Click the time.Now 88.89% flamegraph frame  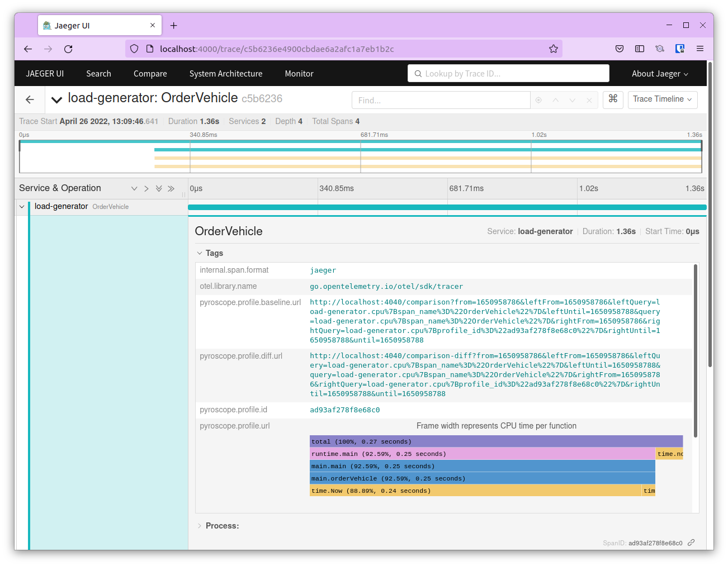(x=476, y=491)
